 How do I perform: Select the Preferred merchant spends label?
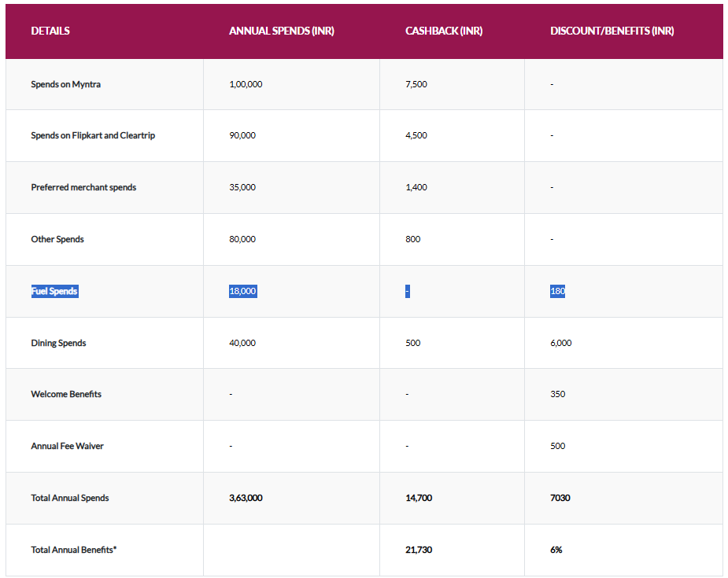[83, 187]
